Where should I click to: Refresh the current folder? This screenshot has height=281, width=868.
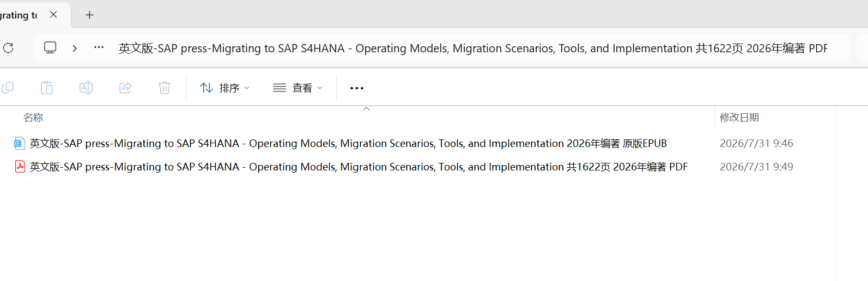pos(8,48)
